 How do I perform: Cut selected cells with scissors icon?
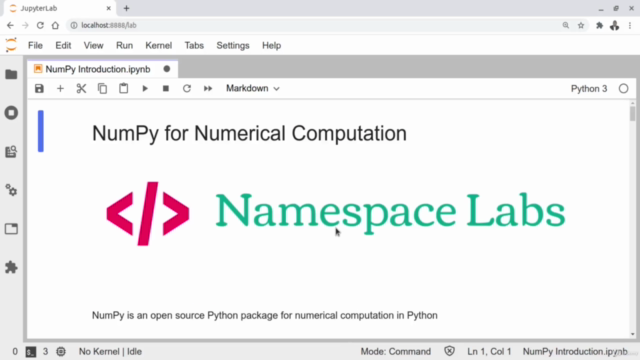click(81, 89)
